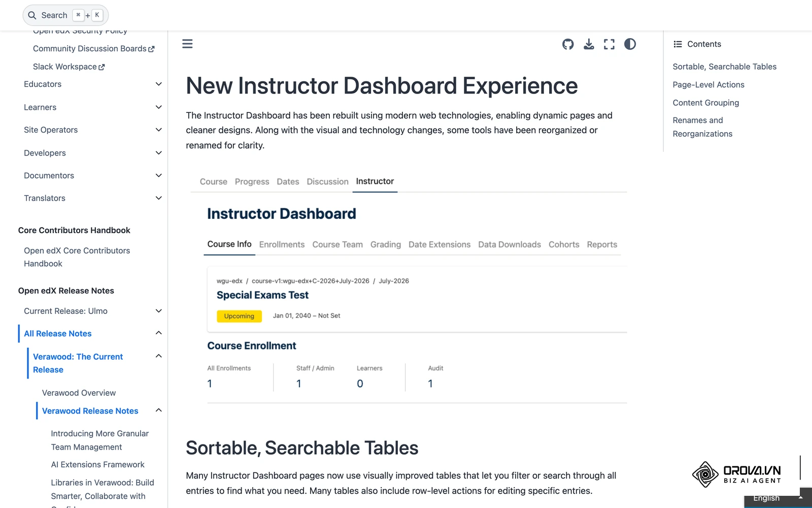
Task: Go to Verawood Overview page
Action: 79,393
